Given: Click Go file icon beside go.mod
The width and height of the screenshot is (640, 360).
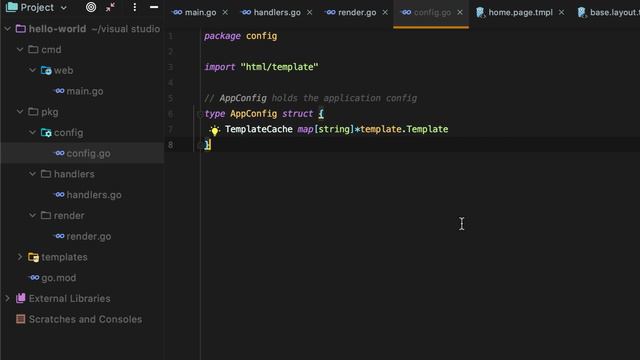Looking at the screenshot, I should pyautogui.click(x=34, y=278).
